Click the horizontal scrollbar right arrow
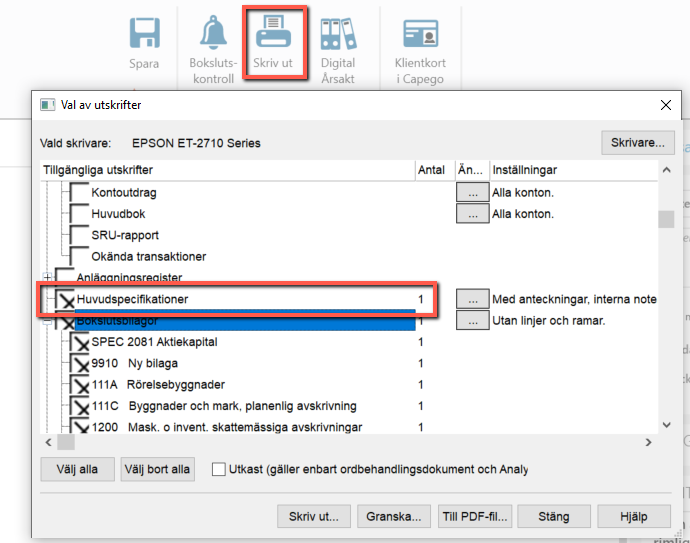690x543 pixels. 648,442
